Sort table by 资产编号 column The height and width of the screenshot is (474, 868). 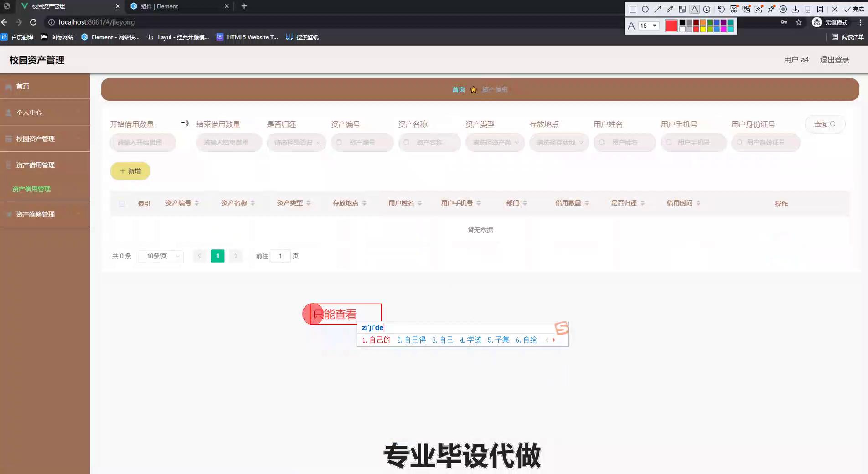tap(196, 203)
